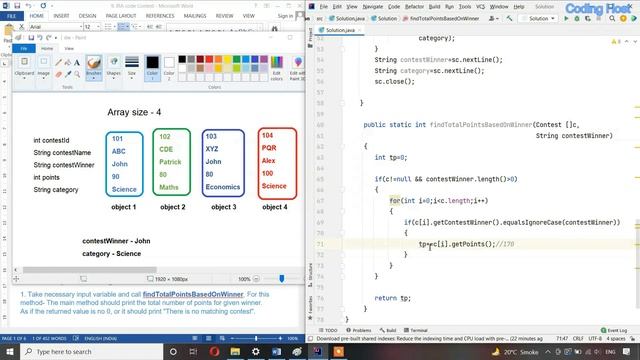Click the Windows Start button

pos(10,351)
